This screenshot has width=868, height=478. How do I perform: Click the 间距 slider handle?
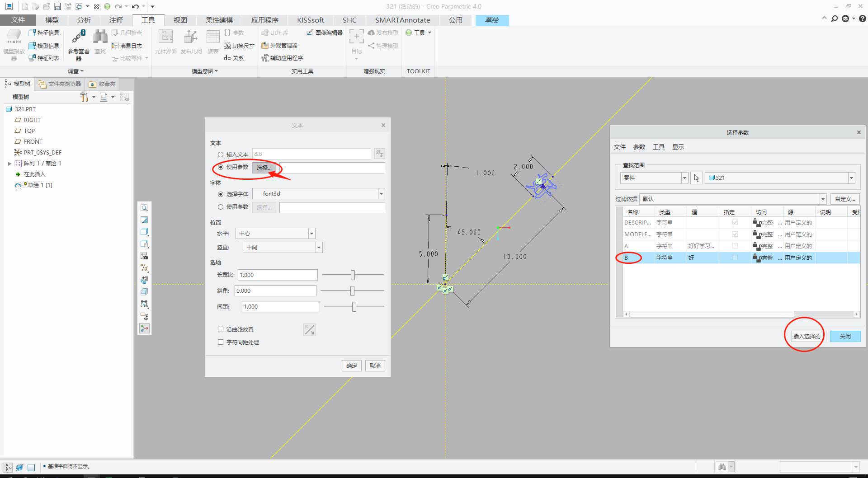354,307
